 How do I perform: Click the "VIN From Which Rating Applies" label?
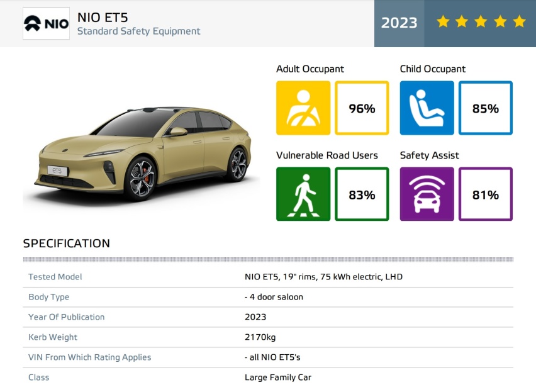89,357
